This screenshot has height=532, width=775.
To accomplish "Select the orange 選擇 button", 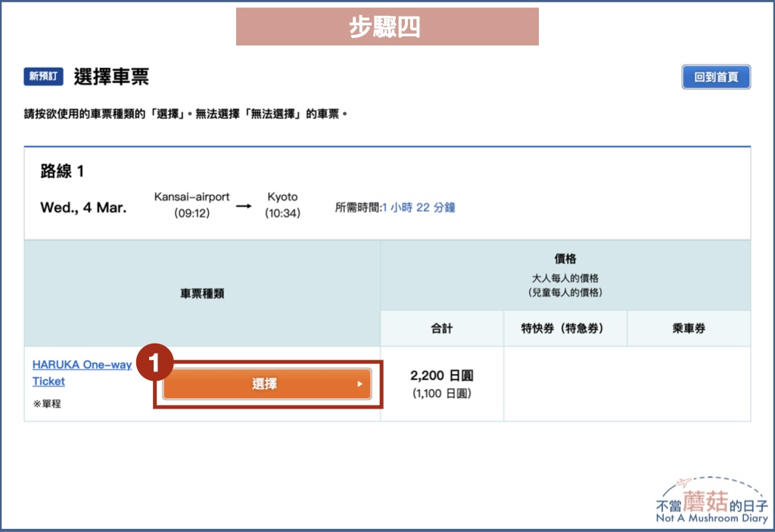I will point(266,384).
